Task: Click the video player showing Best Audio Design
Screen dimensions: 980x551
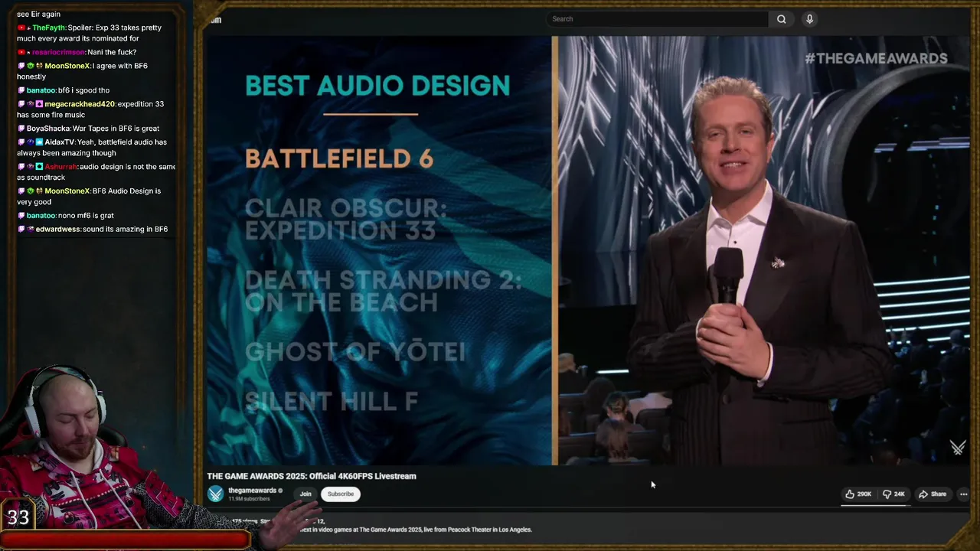Action: point(588,250)
